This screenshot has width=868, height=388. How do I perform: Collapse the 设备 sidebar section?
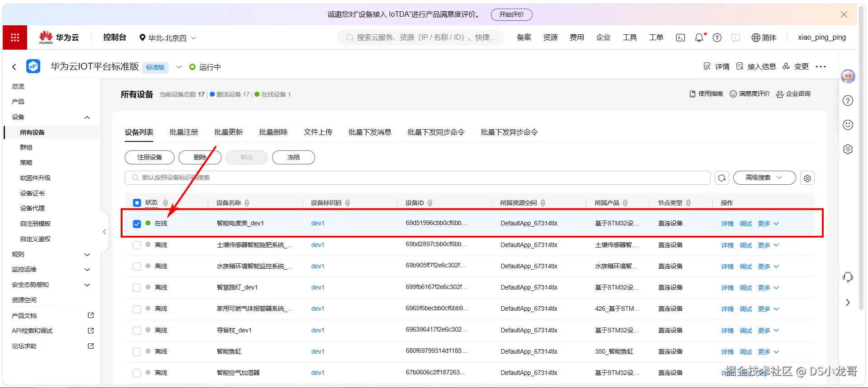(87, 117)
